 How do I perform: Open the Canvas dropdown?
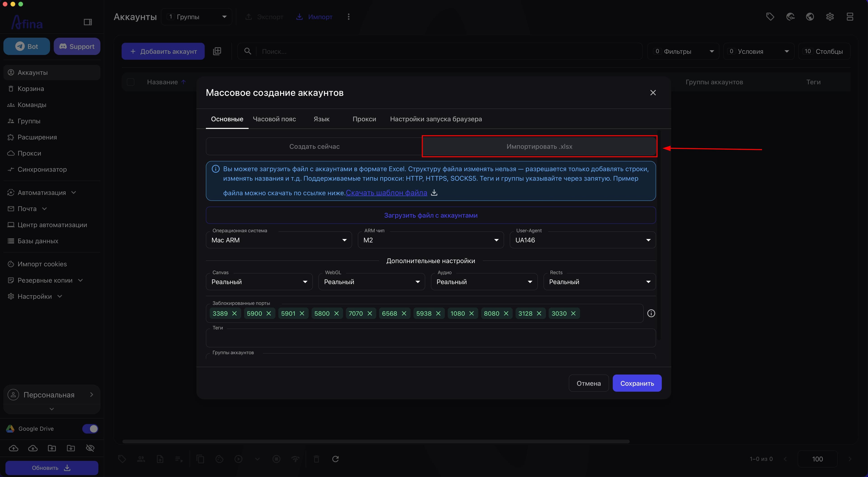tap(259, 282)
